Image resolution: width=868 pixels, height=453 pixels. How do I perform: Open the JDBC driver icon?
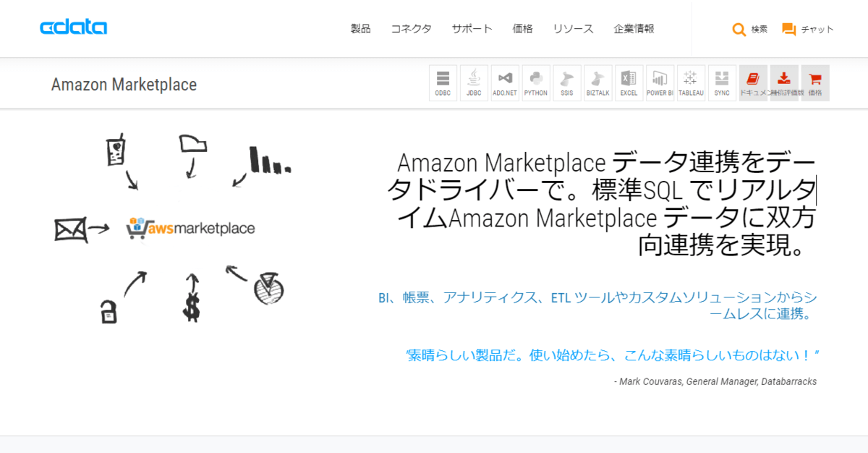[474, 83]
